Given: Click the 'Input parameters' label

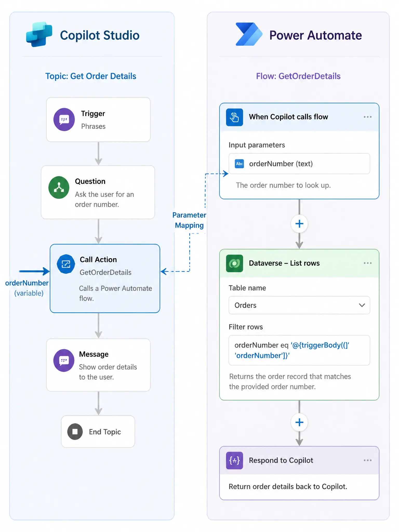Looking at the screenshot, I should click(x=257, y=145).
